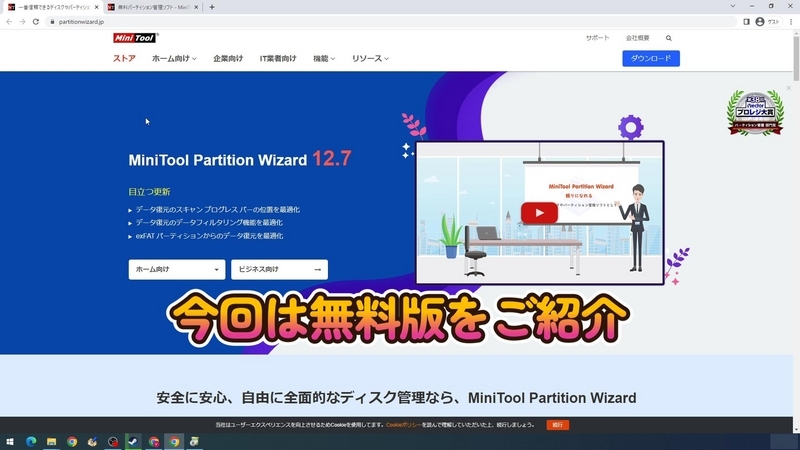
Task: Open the guest profile icon
Action: [760, 21]
